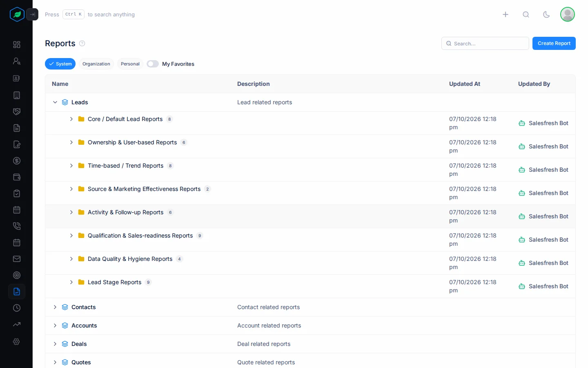Toggle the My Favorites switch

[x=153, y=64]
